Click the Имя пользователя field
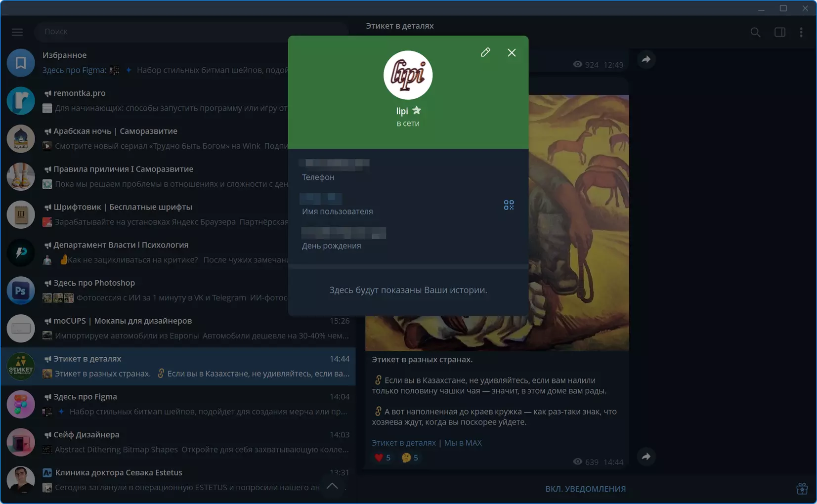The image size is (817, 504). click(395, 205)
